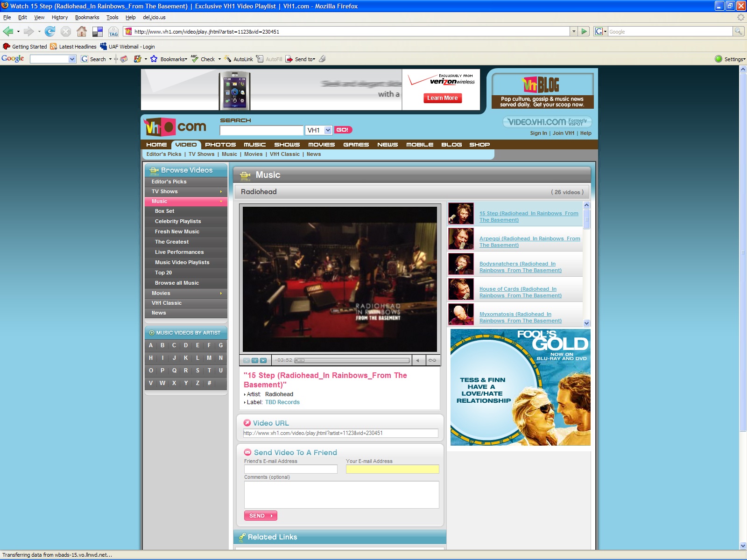Select artist letter R in the alphabet grid

(186, 371)
